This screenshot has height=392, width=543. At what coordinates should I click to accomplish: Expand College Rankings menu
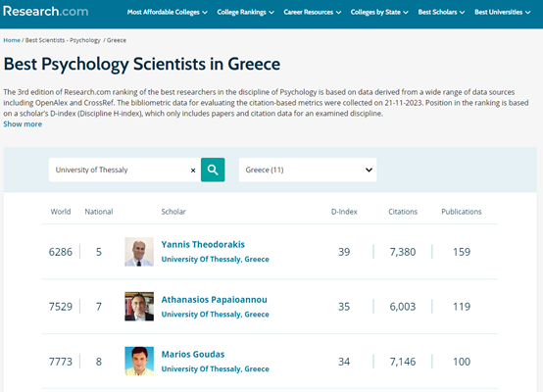coord(246,12)
